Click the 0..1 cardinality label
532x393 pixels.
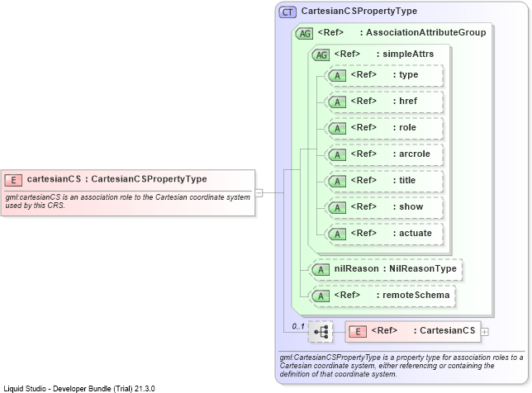pos(298,327)
